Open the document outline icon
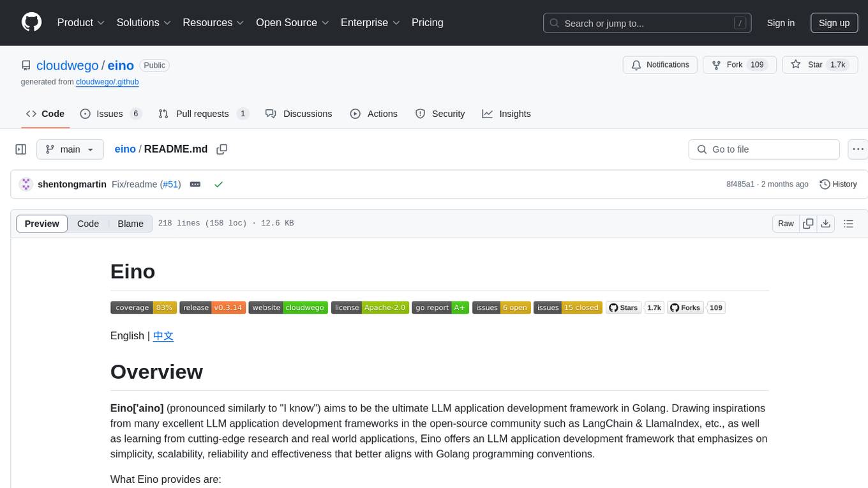 point(848,224)
